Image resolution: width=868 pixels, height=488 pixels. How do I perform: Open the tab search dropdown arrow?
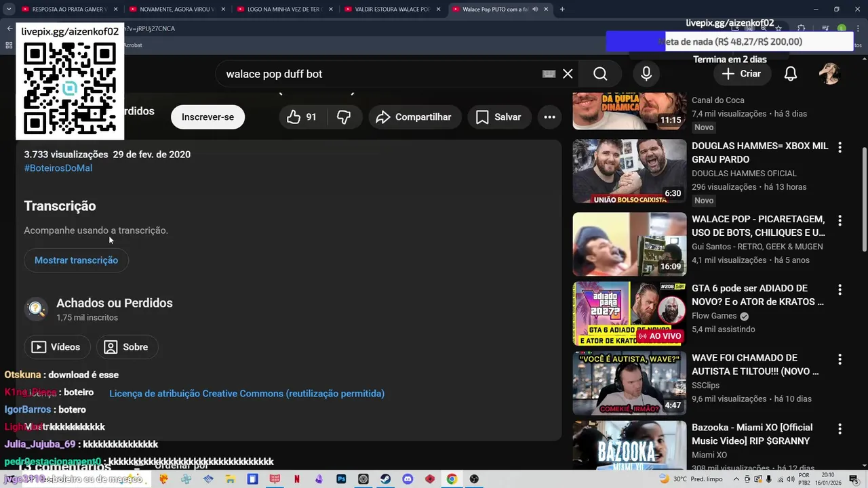(9, 9)
